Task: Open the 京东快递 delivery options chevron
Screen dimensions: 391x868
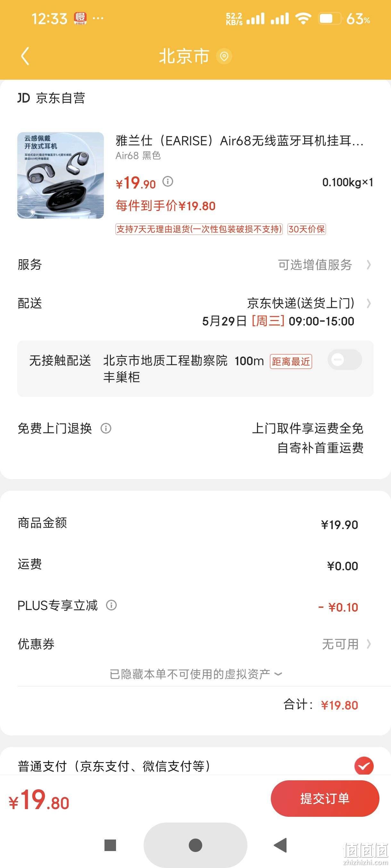Action: pyautogui.click(x=369, y=303)
